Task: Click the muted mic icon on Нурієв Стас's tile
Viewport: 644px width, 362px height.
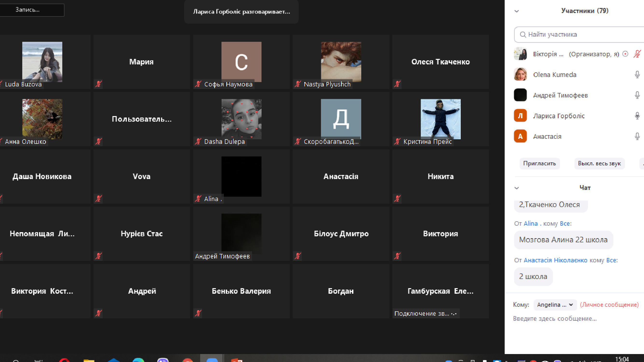Action: (x=99, y=256)
